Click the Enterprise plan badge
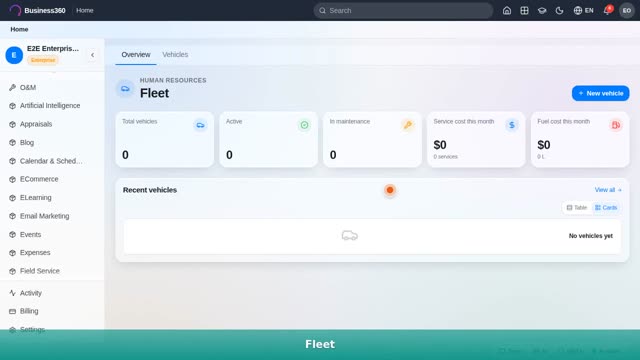The height and width of the screenshot is (360, 640). click(x=43, y=60)
